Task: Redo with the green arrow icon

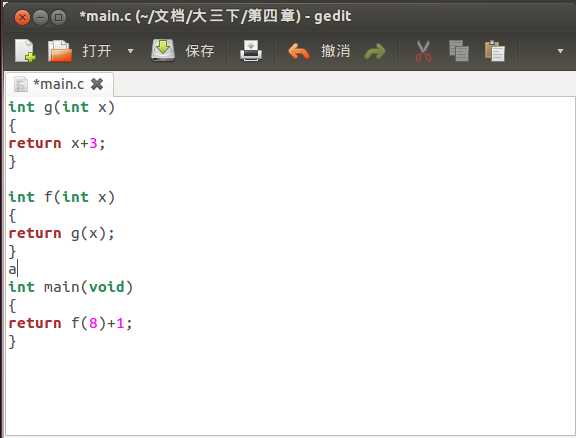Action: pos(374,52)
